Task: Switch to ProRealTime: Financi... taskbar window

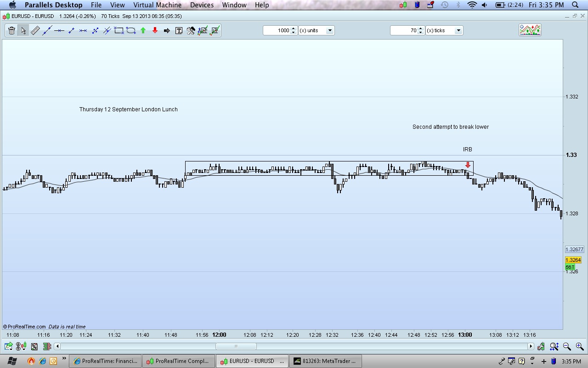Action: tap(105, 361)
